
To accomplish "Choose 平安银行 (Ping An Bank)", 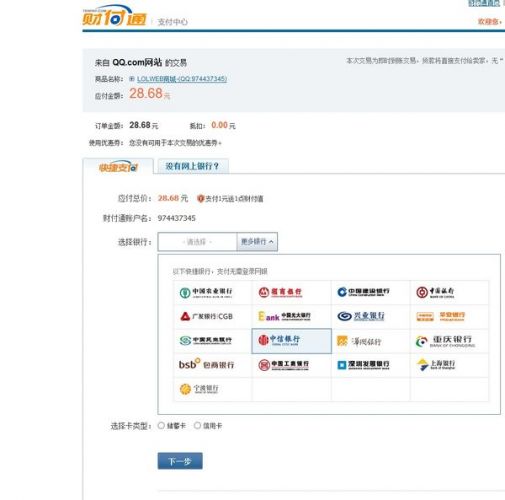I will tap(449, 316).
